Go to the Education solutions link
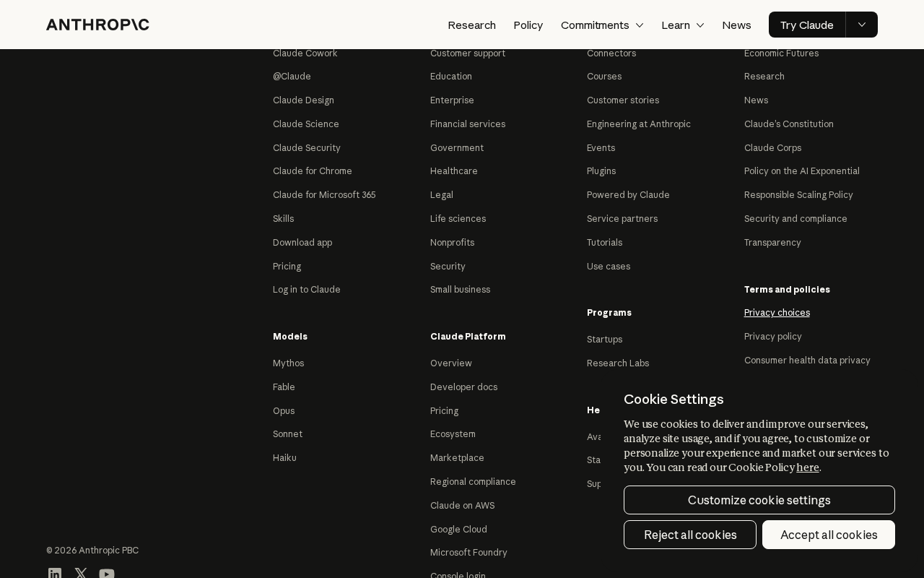The width and height of the screenshot is (924, 578). pos(451,76)
